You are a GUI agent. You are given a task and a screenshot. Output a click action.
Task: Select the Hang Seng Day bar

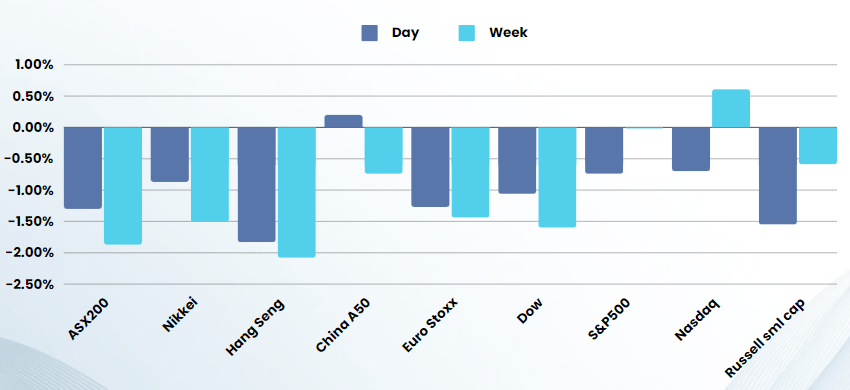(x=256, y=184)
